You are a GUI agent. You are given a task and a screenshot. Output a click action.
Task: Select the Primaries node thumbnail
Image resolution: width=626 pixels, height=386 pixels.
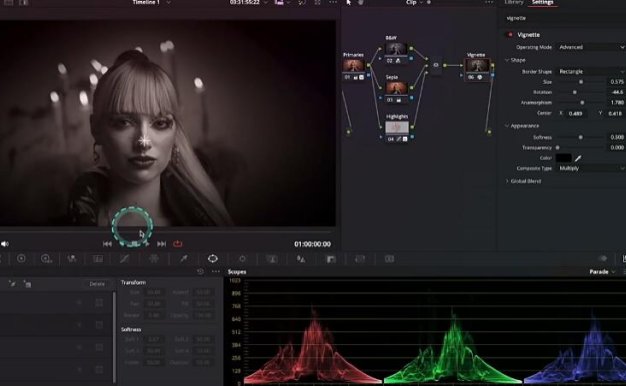point(354,65)
